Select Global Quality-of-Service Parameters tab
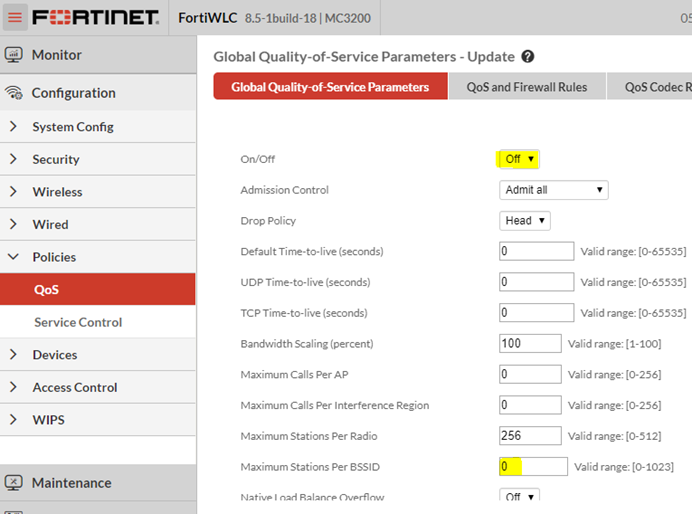692x514 pixels. click(x=330, y=87)
